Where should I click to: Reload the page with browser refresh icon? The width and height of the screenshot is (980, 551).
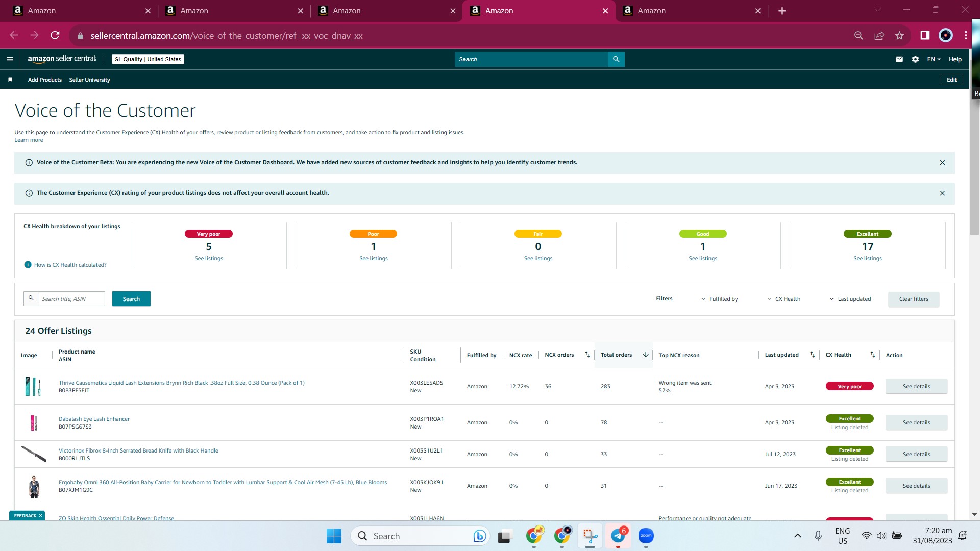[55, 35]
